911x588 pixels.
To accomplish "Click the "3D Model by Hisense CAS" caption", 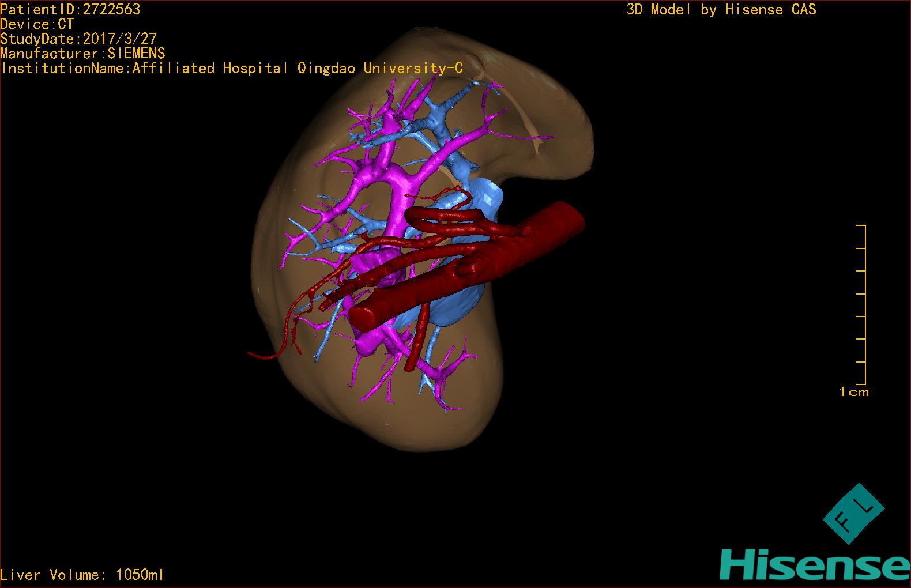I will [721, 10].
